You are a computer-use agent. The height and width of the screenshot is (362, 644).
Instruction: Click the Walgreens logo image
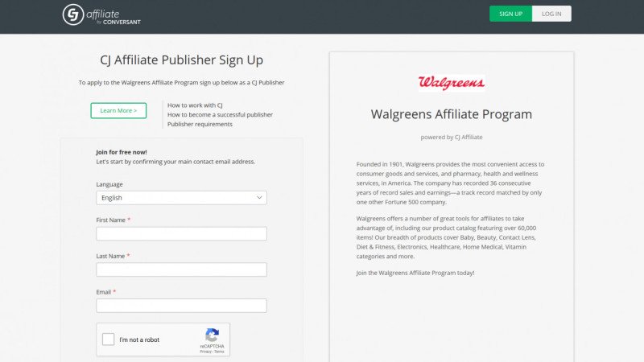point(452,83)
